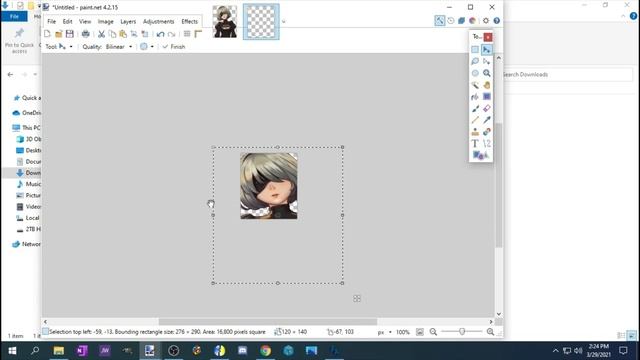Select the Paint Bucket tool

point(475,97)
